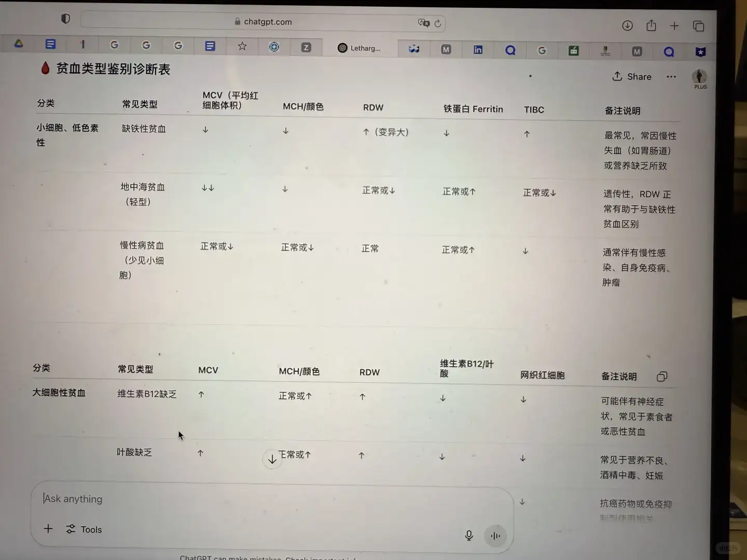
Task: Click the scroll-down chevron above the chat box
Action: tap(272, 459)
